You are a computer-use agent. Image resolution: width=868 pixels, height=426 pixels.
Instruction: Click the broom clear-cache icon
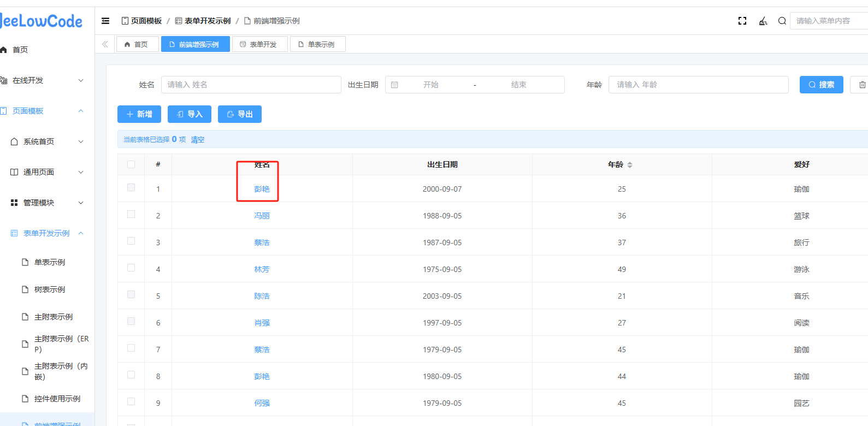pyautogui.click(x=763, y=21)
